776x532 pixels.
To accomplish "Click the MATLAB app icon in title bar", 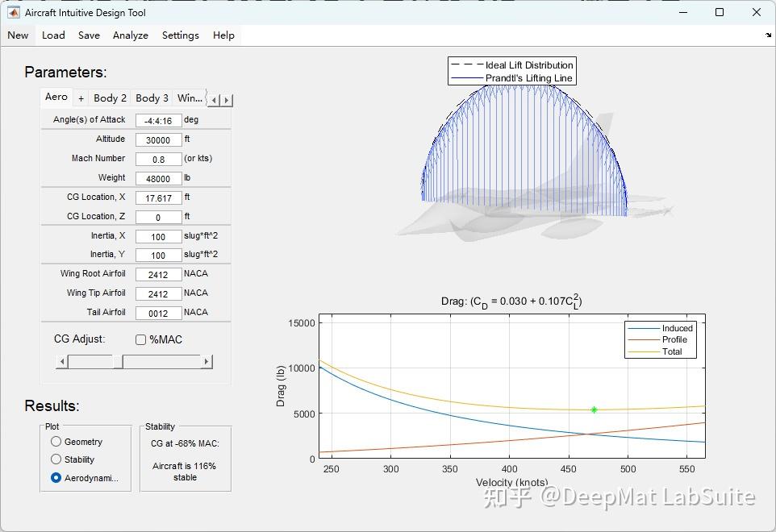I will (x=14, y=12).
